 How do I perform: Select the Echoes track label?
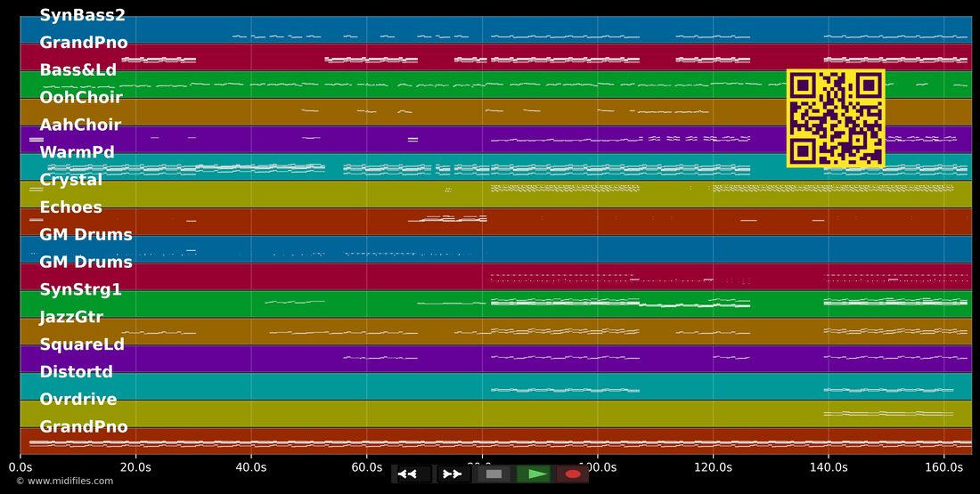[70, 207]
